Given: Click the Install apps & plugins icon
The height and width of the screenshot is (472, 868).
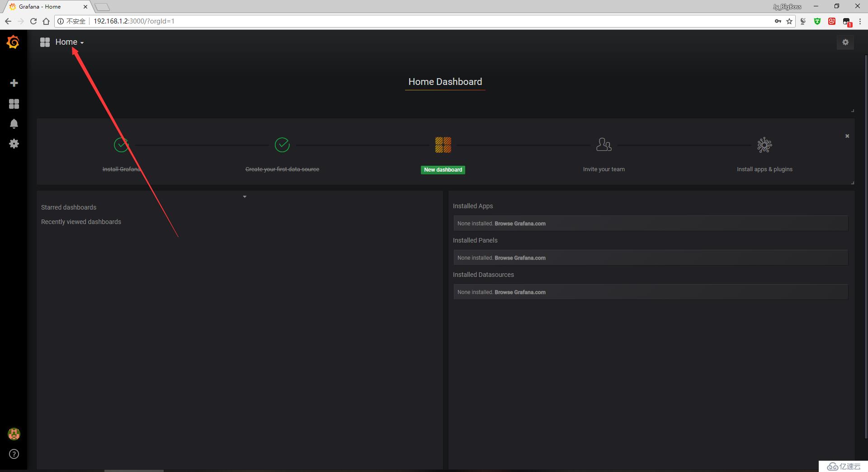Looking at the screenshot, I should 764,145.
